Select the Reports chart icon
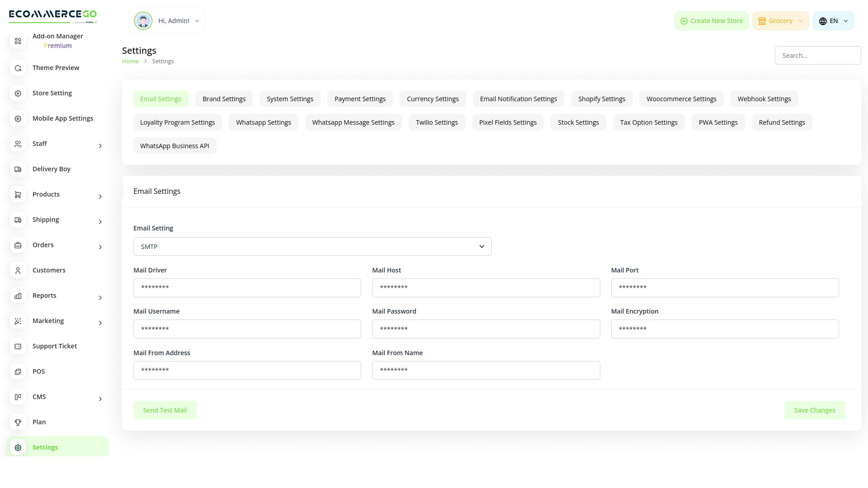868x488 pixels. 18,296
